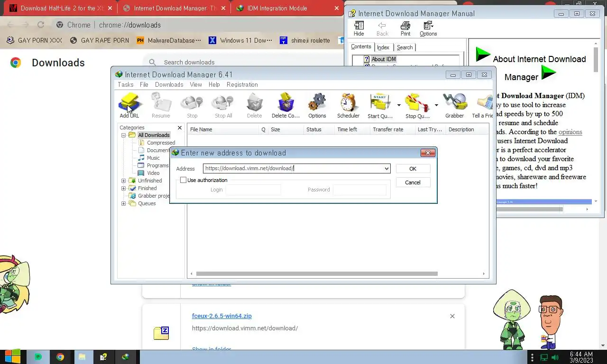The image size is (607, 364).
Task: Click Hide icon in IDM Manual window
Action: click(x=359, y=28)
